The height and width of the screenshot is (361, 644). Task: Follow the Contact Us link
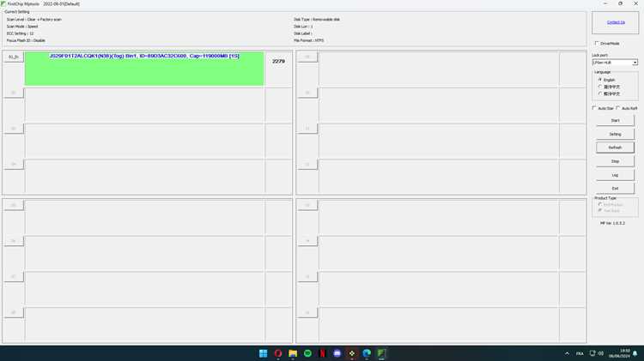pos(616,22)
